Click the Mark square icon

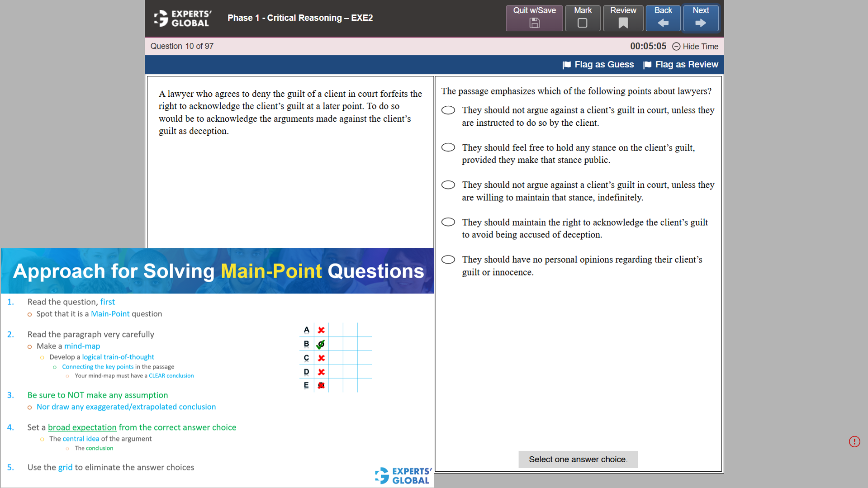tap(583, 24)
